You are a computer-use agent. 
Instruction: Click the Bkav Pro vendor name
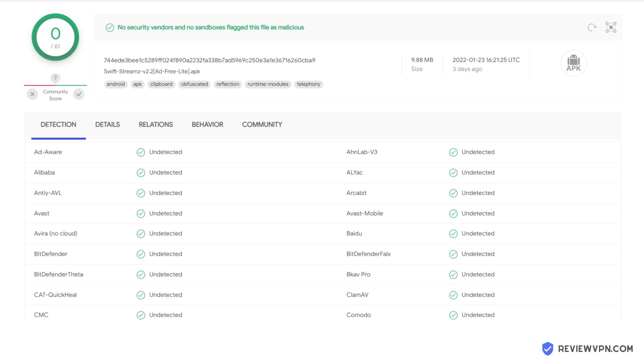[x=358, y=275]
